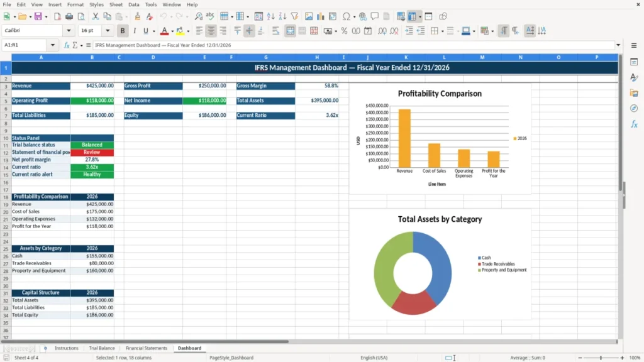
Task: Apply the red font color swatch
Action: click(164, 31)
